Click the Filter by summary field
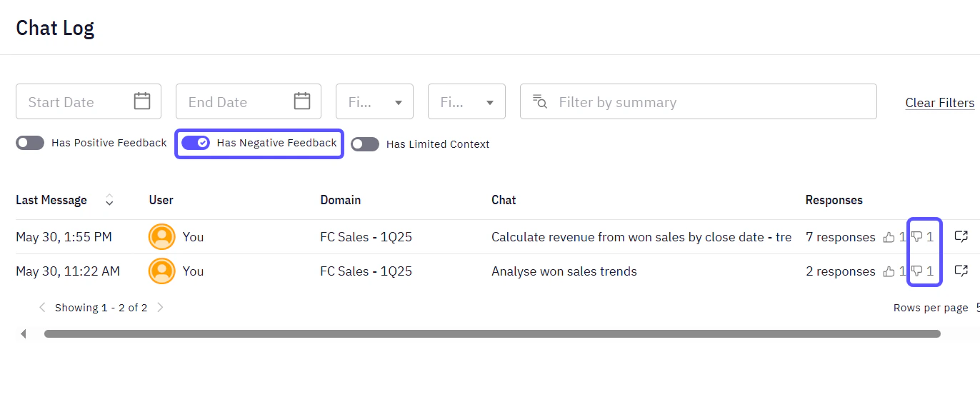The image size is (980, 402). 699,101
